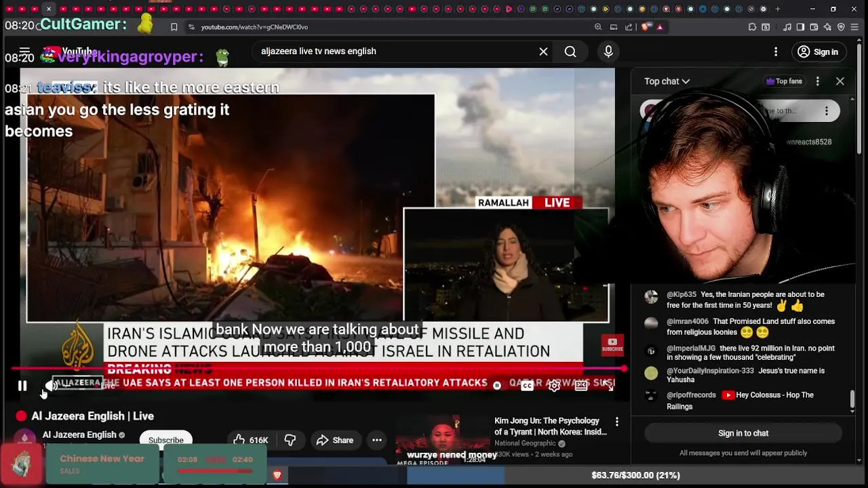This screenshot has height=488, width=868.
Task: Open the Al Jazeera English channel name
Action: pyautogui.click(x=79, y=434)
